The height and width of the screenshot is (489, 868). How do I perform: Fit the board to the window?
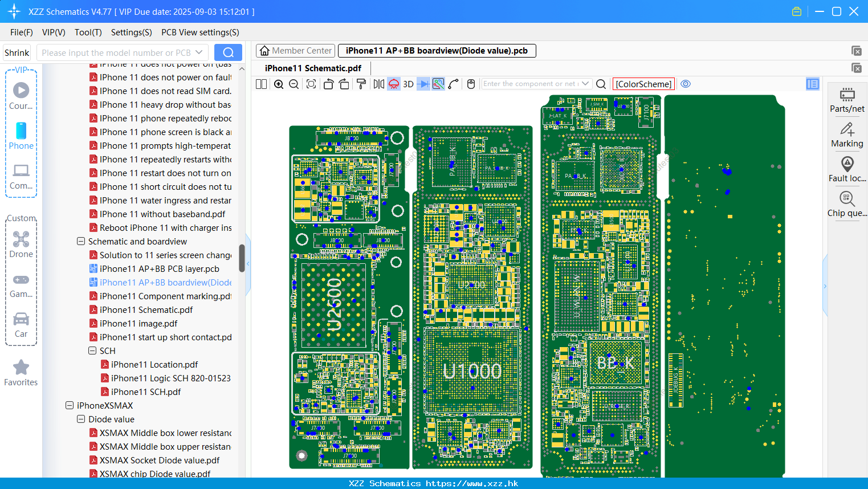[x=311, y=84]
